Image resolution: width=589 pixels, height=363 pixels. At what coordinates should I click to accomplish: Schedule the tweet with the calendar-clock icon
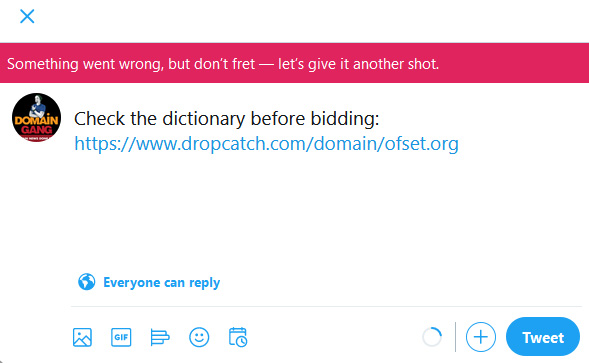(238, 337)
